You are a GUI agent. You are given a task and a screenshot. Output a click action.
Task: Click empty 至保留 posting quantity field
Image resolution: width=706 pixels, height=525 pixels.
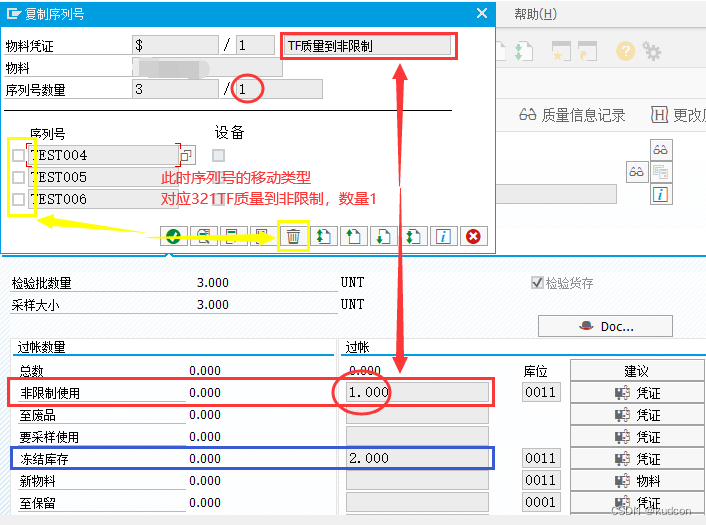[417, 502]
